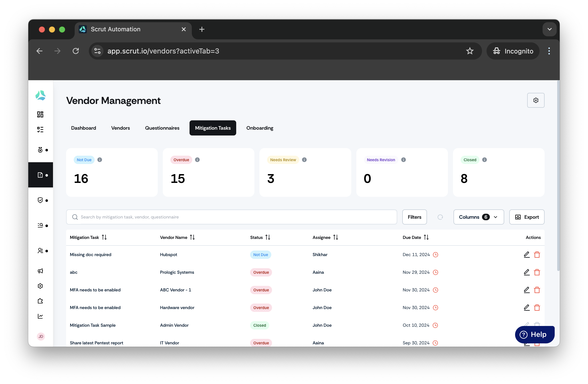Open the analytics chart icon in sidebar
The height and width of the screenshot is (384, 588).
(40, 316)
